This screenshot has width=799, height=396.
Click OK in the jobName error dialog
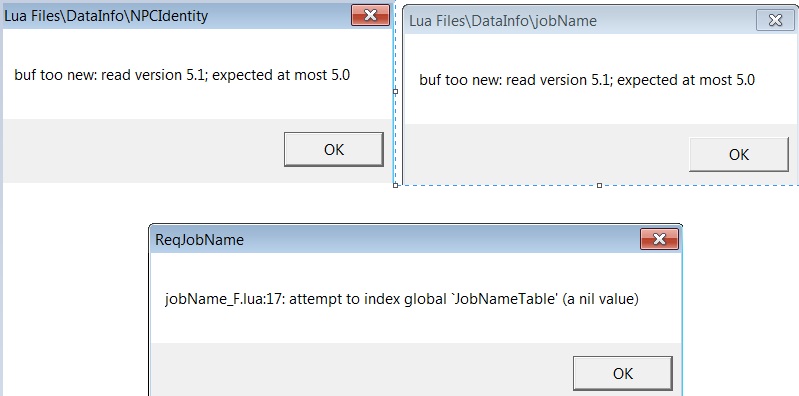click(x=739, y=154)
